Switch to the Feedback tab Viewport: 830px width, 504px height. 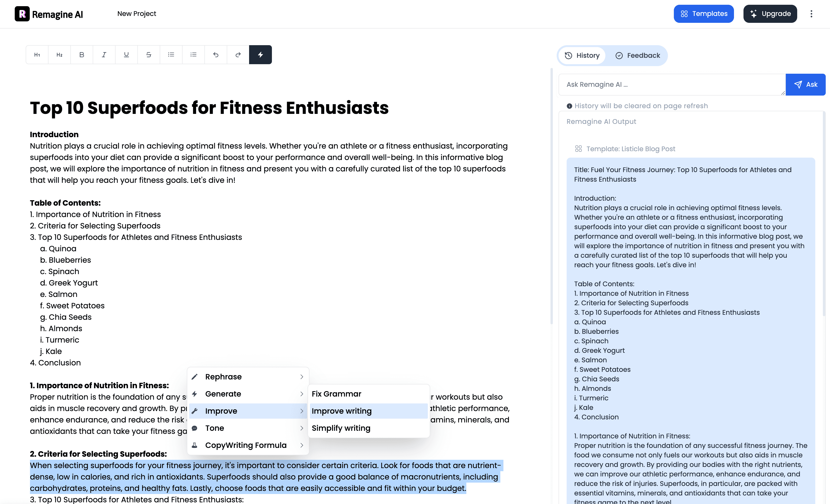click(x=638, y=56)
